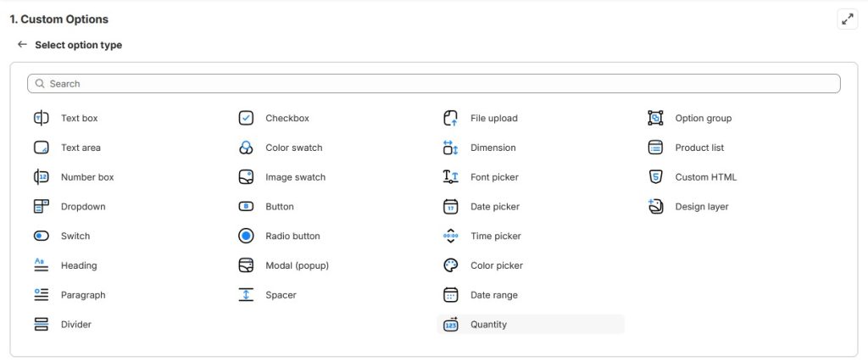Click the Custom HTML icon
The height and width of the screenshot is (362, 868).
(655, 177)
